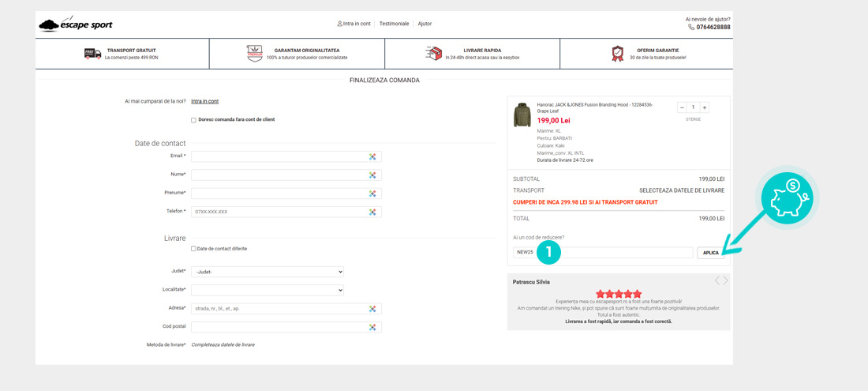Click the autofill icon in Telefon field
Image resolution: width=868 pixels, height=391 pixels.
[x=372, y=212]
